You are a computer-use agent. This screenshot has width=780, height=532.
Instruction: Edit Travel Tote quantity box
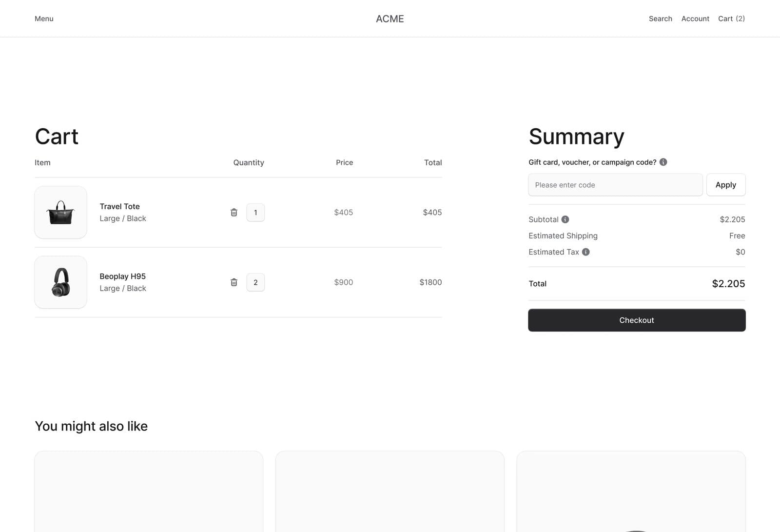coord(255,213)
